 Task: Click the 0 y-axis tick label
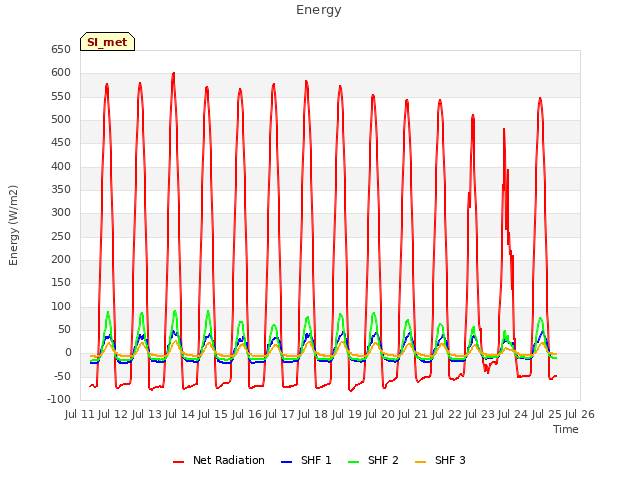click(x=68, y=353)
